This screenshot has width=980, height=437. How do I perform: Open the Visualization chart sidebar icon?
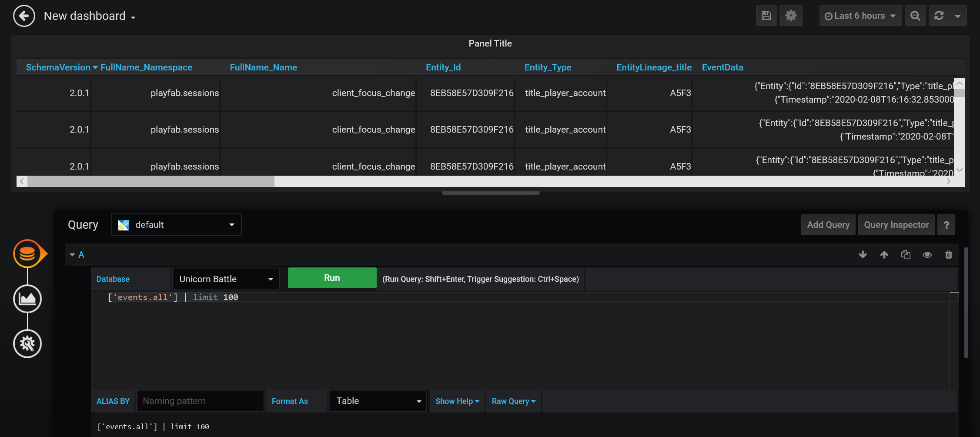[x=27, y=299]
